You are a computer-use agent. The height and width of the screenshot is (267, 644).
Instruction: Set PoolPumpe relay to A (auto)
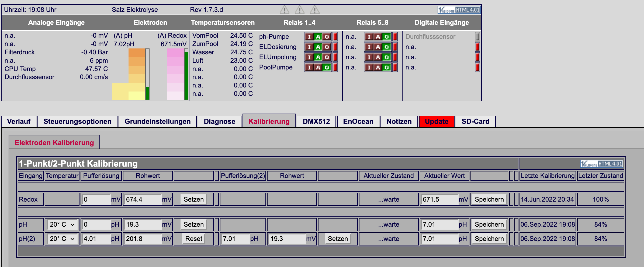318,67
